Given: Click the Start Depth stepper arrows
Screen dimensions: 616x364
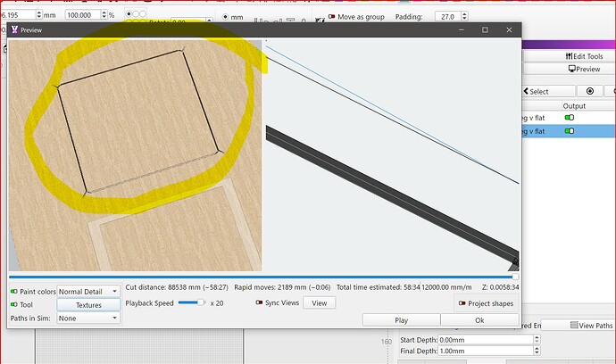Looking at the screenshot, I should coord(537,340).
